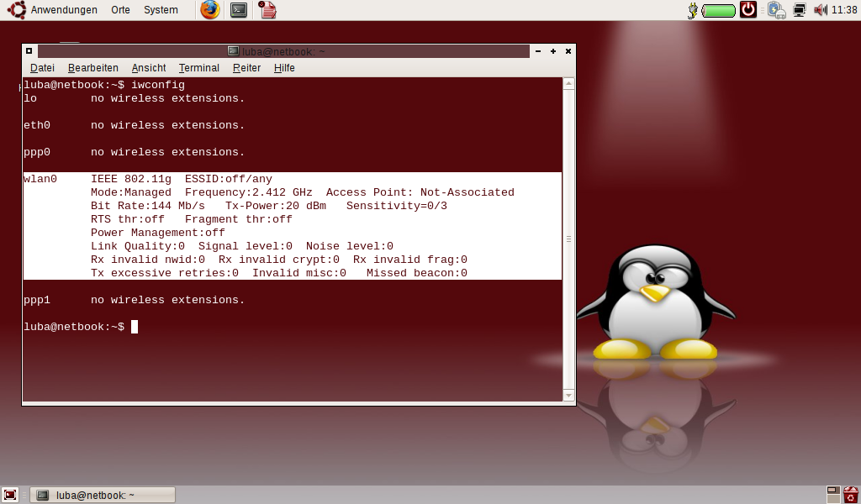The width and height of the screenshot is (861, 504).
Task: Click the red power shutdown button
Action: (747, 10)
